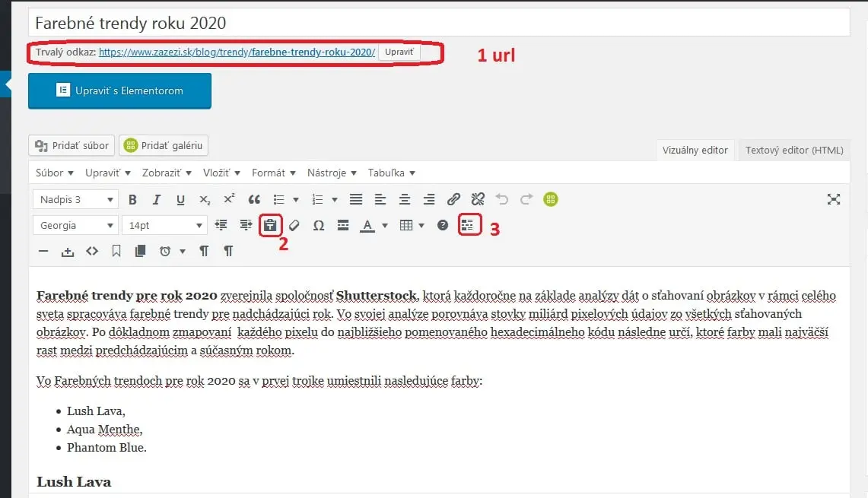Clear formatting with the eraser icon
The image size is (868, 498).
(294, 225)
